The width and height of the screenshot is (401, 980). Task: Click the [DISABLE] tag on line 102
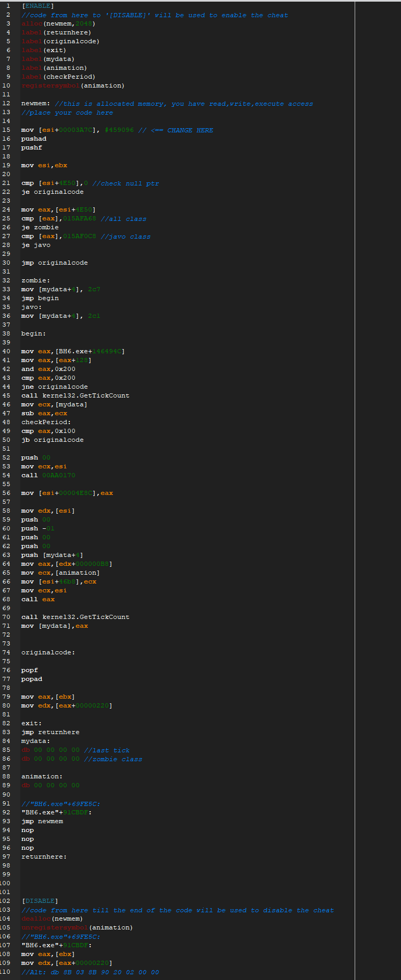pos(40,901)
